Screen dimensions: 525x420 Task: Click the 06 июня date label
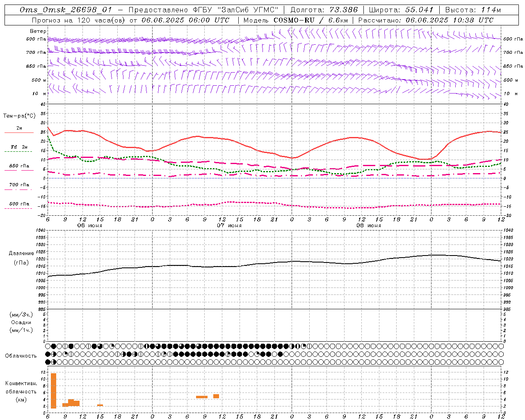pyautogui.click(x=90, y=226)
